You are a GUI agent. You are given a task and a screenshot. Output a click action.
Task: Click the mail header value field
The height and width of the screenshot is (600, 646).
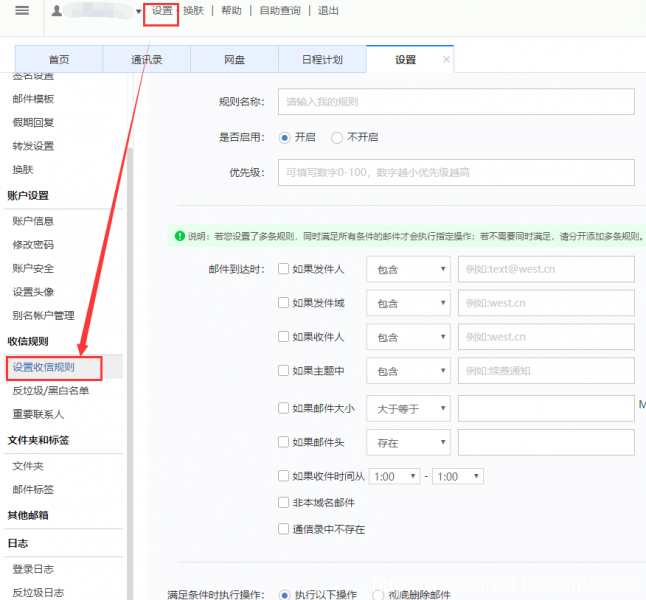pyautogui.click(x=546, y=442)
